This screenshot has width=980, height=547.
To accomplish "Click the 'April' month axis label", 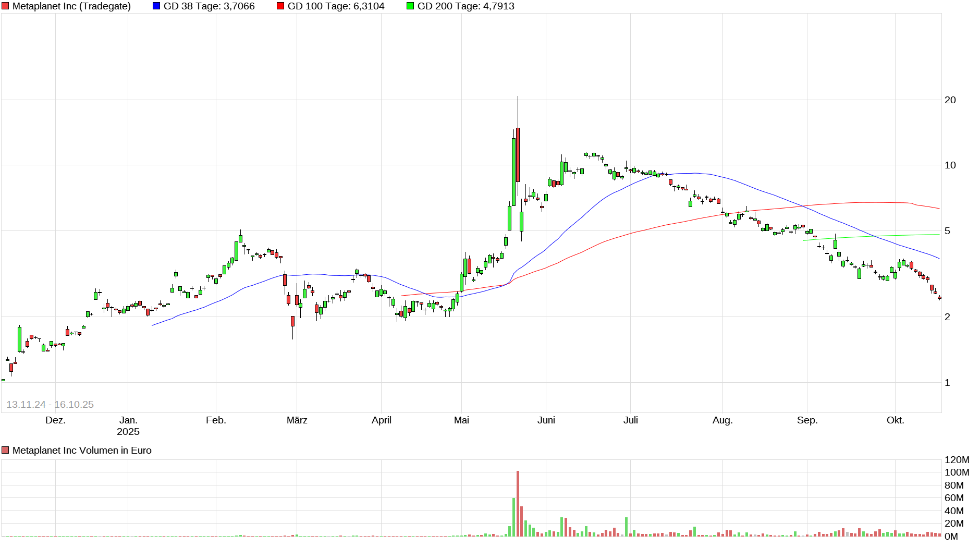I will 382,420.
